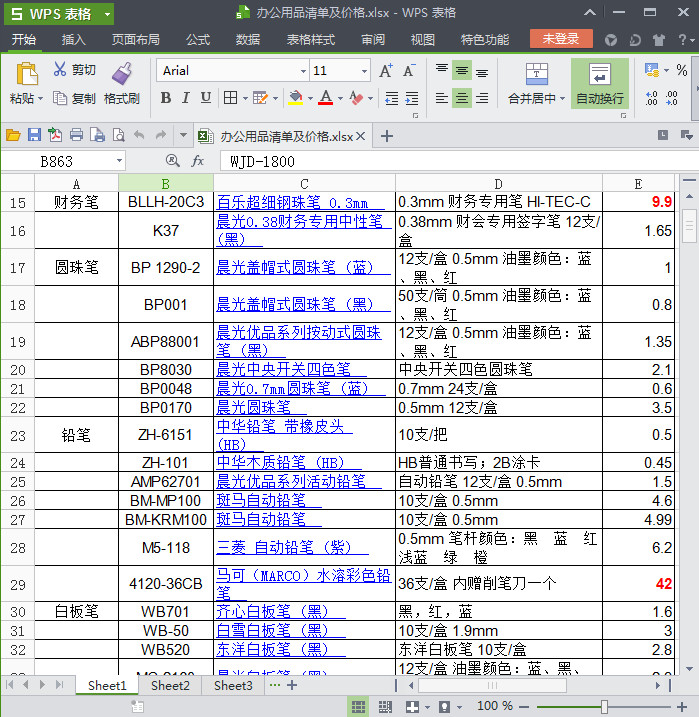Viewport: 699px width, 717px height.
Task: Open the WPS application menu arrow
Action: 107,14
